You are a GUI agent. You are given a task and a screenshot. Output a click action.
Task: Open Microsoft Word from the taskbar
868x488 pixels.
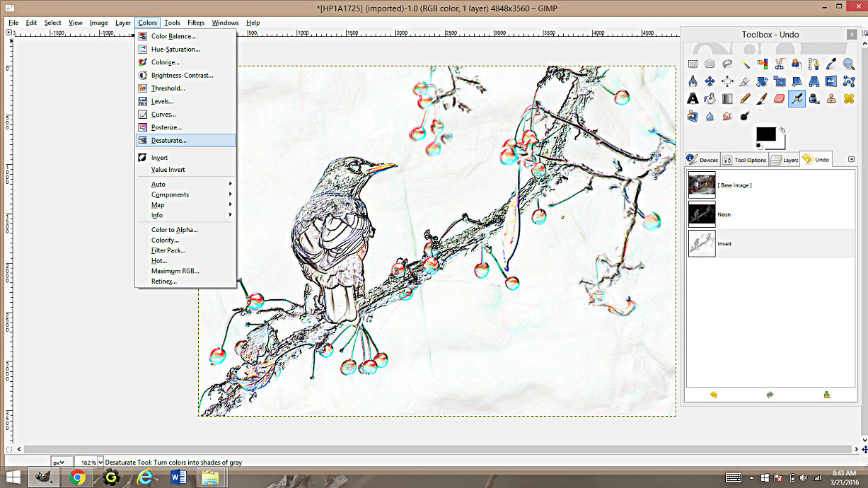click(x=178, y=477)
